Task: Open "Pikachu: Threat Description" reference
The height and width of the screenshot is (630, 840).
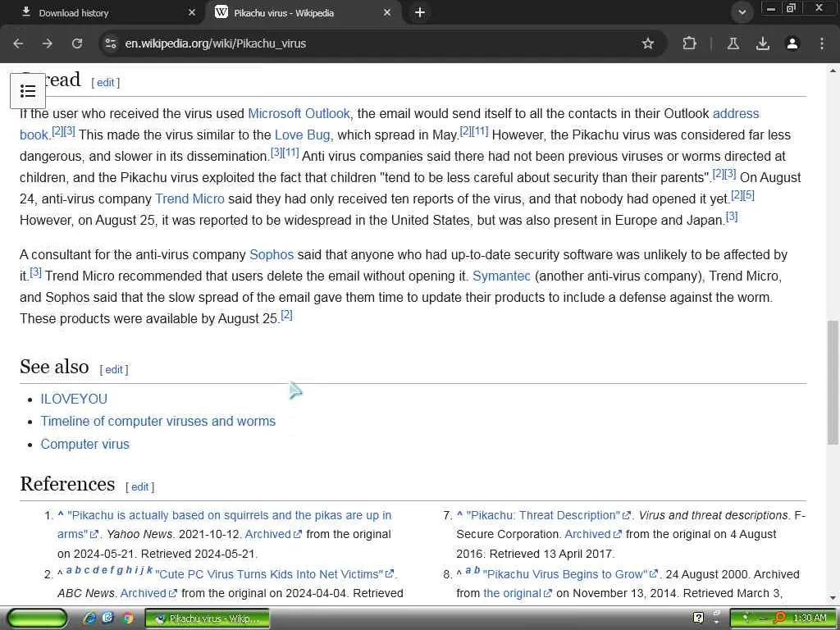Action: pyautogui.click(x=548, y=515)
